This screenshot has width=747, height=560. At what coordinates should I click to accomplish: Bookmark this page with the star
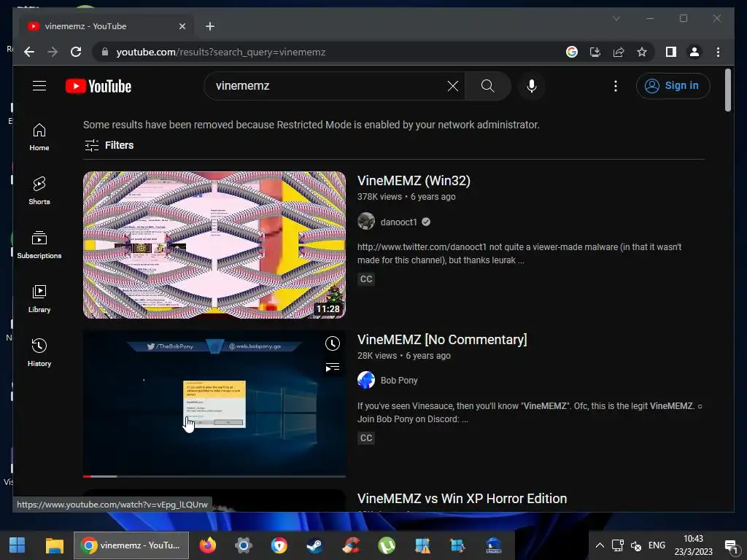click(x=642, y=52)
